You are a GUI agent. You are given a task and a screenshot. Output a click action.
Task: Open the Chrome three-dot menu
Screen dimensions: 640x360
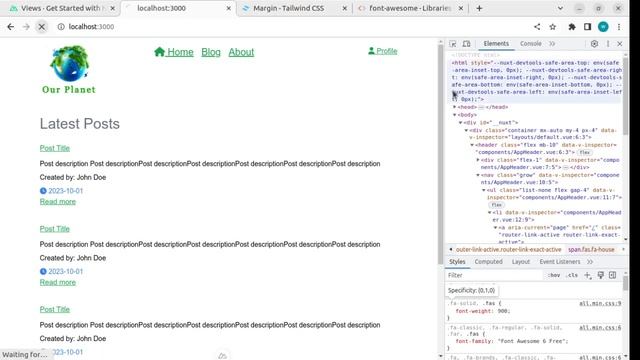(619, 27)
